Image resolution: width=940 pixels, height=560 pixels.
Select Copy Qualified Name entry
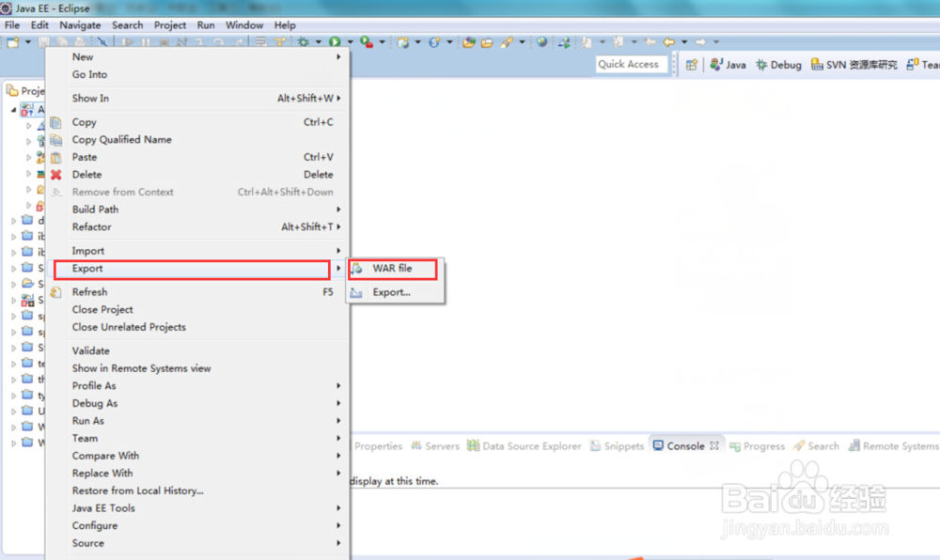197,140
